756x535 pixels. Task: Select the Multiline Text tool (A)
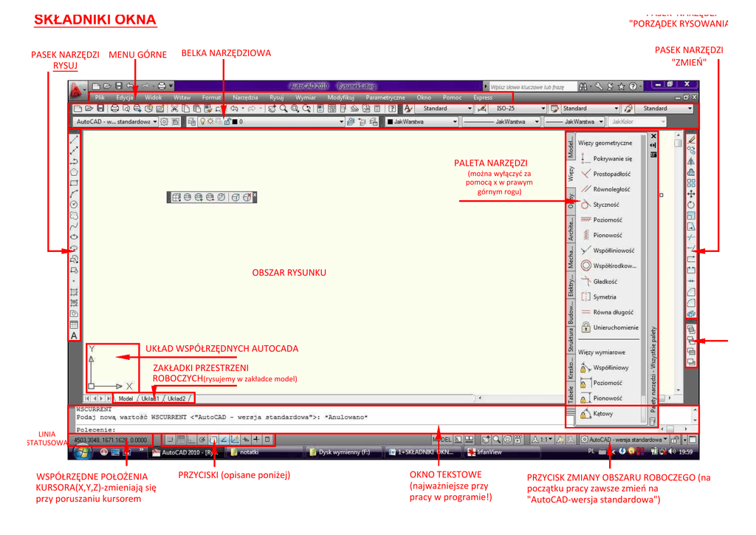click(74, 335)
